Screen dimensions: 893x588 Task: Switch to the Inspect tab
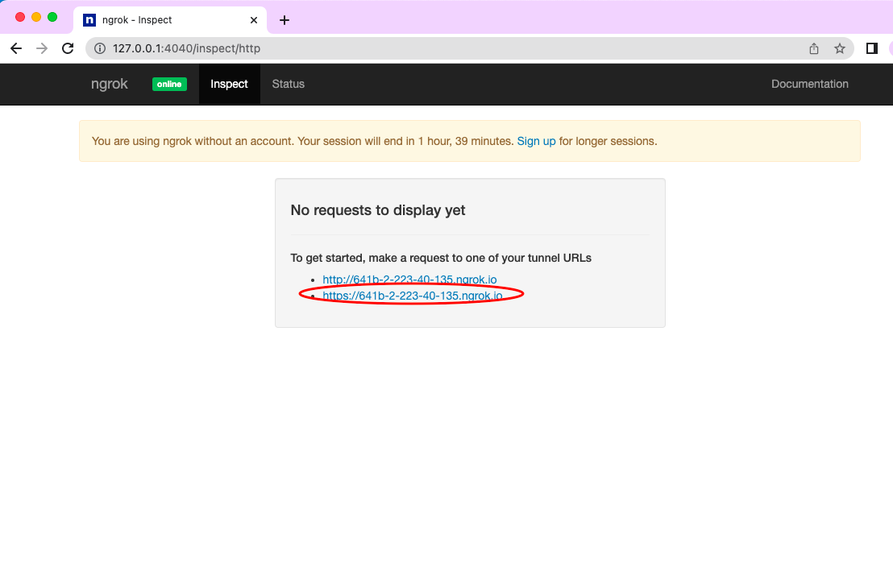(x=229, y=84)
